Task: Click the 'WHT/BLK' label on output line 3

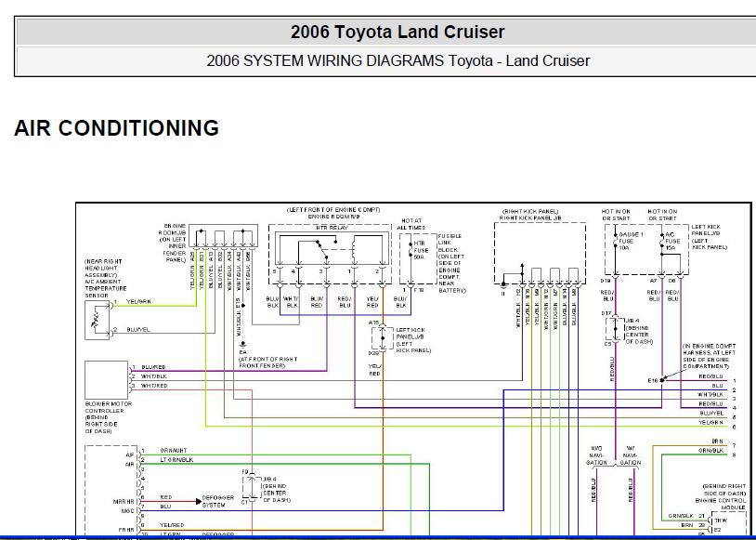Action: pos(710,395)
